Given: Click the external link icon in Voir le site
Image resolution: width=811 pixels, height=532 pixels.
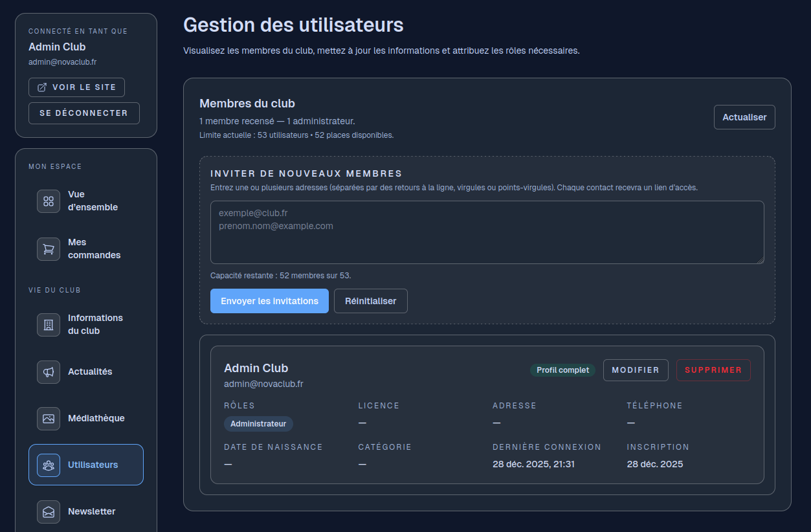Looking at the screenshot, I should click(x=43, y=87).
